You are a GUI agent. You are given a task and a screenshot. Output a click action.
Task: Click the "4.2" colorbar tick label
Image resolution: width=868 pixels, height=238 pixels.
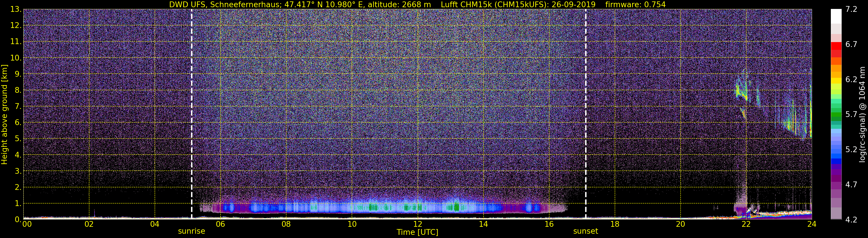[x=851, y=220]
